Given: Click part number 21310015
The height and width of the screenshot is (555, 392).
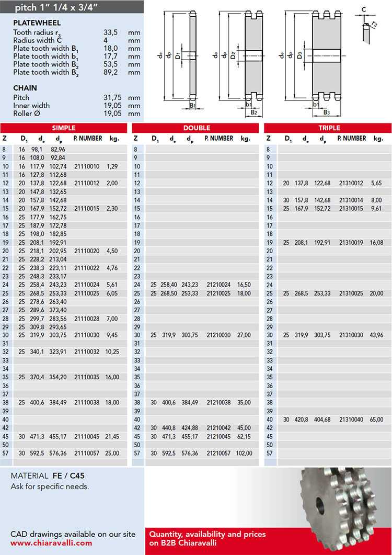Looking at the screenshot, I should (351, 209).
